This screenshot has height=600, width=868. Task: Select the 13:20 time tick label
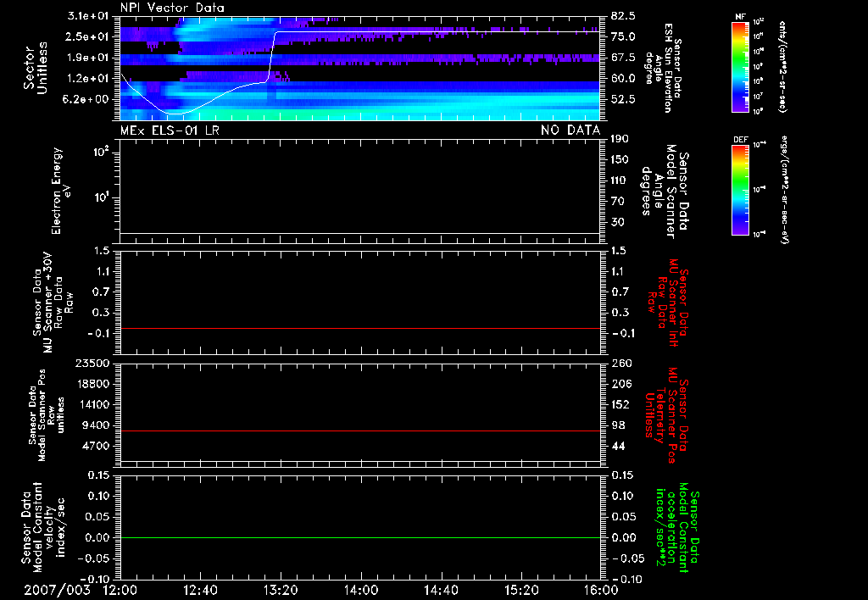281,590
